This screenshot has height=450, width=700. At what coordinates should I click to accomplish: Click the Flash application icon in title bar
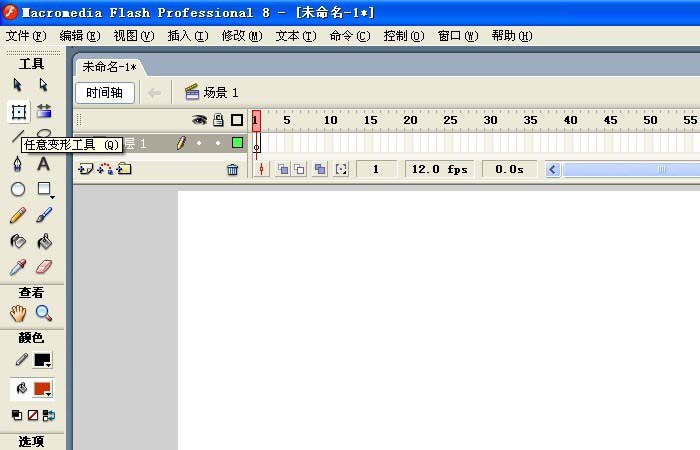(10, 12)
